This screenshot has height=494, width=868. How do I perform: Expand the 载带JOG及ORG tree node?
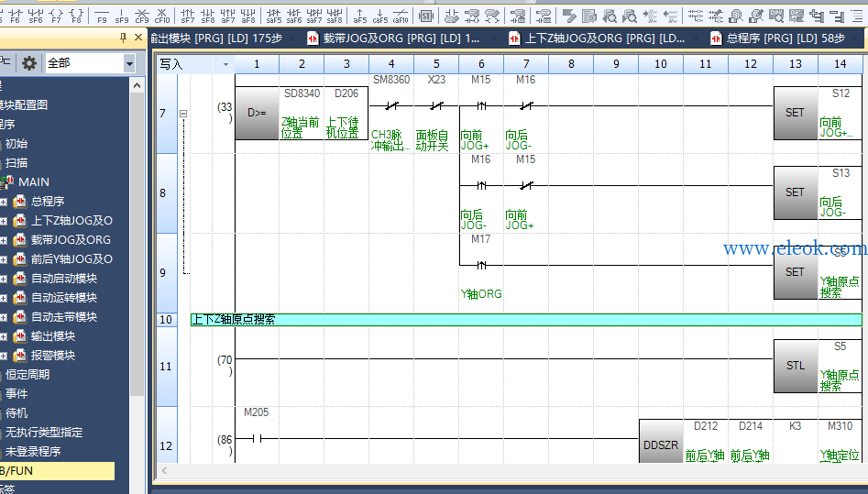click(4, 240)
